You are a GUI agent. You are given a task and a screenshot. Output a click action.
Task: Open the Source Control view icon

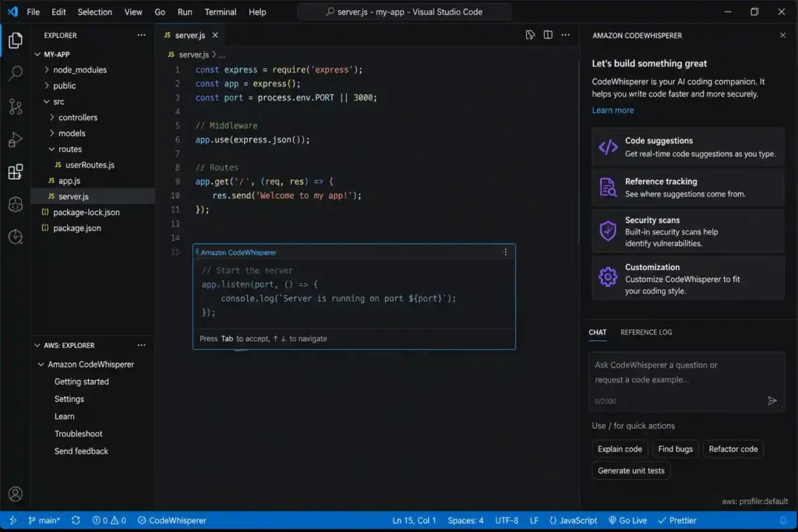(16, 106)
